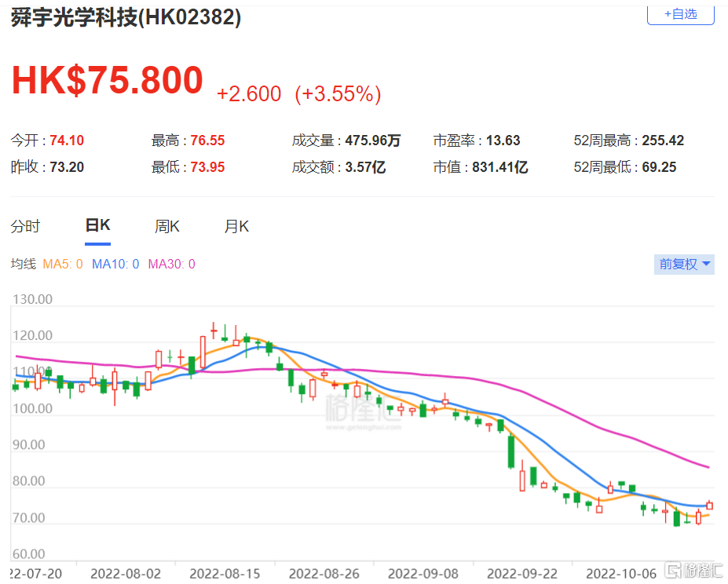Screen dimensions: 728x584
Task: Click the 2022-08-02 date axis label
Action: [126, 574]
